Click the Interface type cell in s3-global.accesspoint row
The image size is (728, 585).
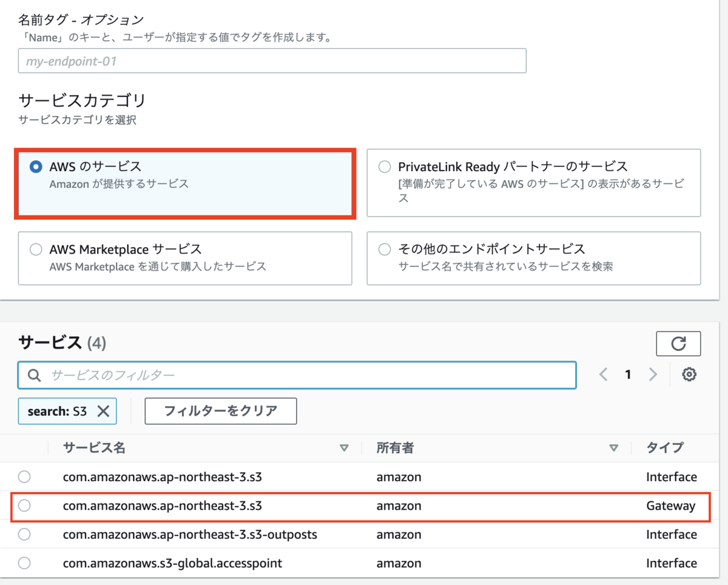(672, 563)
